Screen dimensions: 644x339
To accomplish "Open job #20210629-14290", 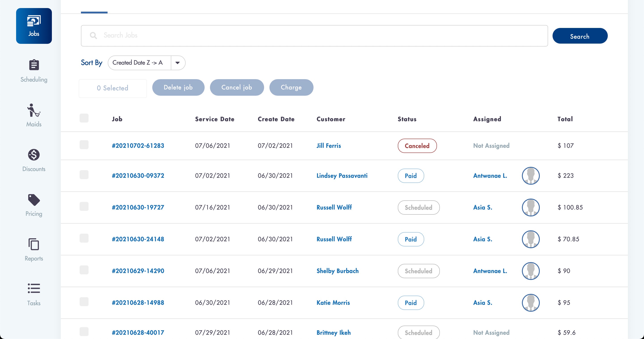I will click(138, 271).
